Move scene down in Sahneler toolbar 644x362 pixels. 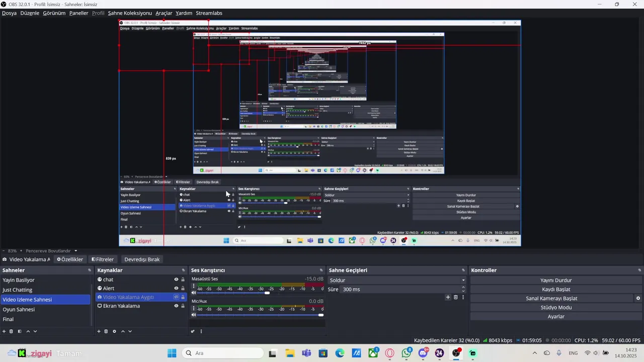pos(35,331)
